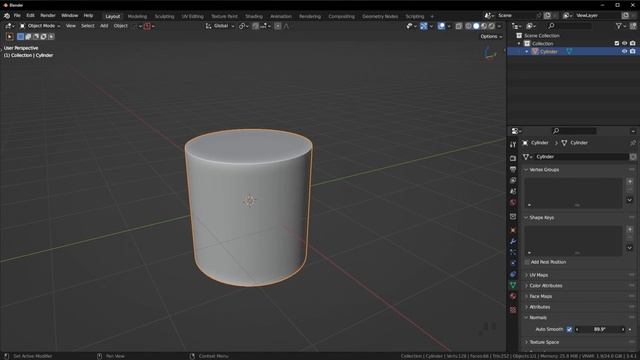The width and height of the screenshot is (640, 360).
Task: Open the Global transform orientation dropdown
Action: coord(220,26)
